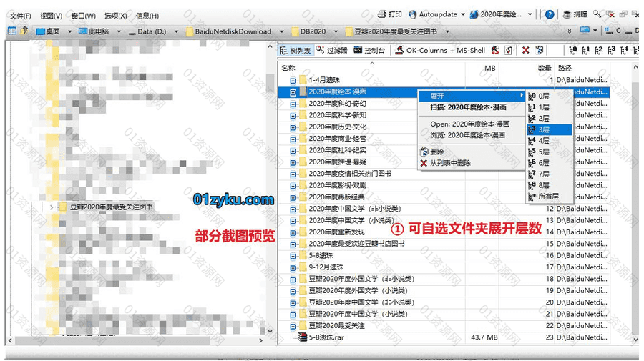Expand the 2020年度科幻·奇幻 folder node
Viewport: 644px width, 361px height.
click(x=293, y=104)
